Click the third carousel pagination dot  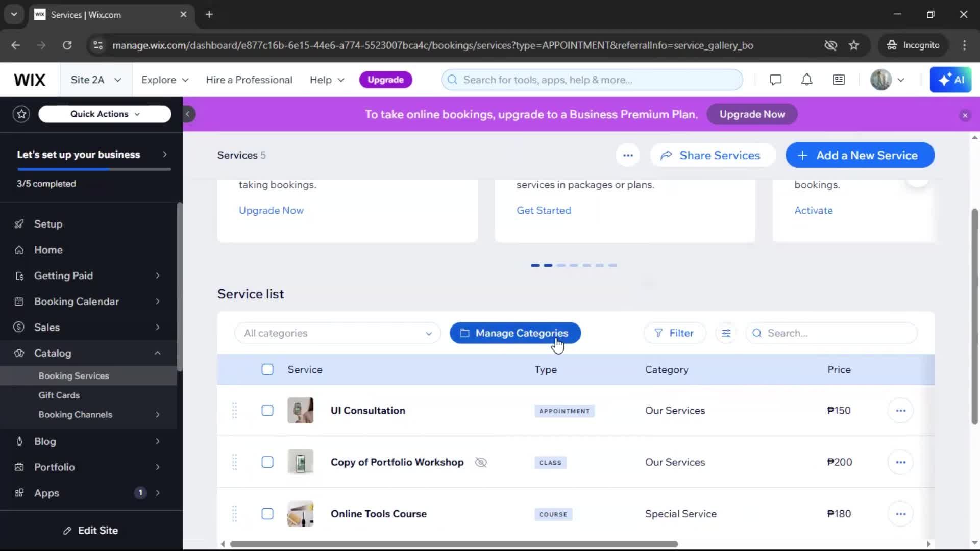pyautogui.click(x=561, y=265)
